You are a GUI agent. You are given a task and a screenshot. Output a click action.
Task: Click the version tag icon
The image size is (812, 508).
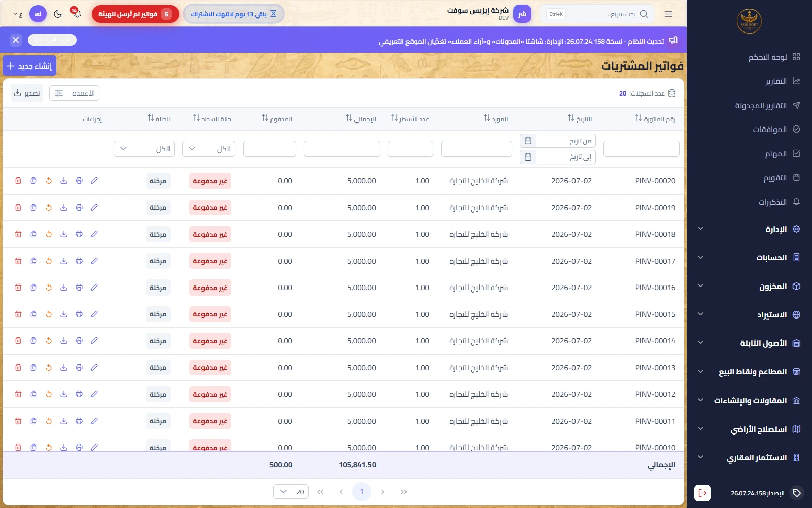[797, 493]
